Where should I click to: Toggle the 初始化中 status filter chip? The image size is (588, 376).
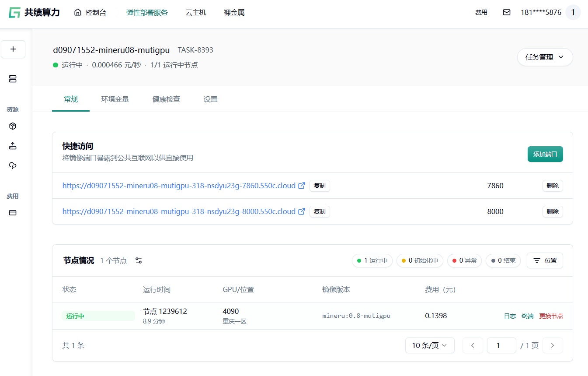(420, 260)
